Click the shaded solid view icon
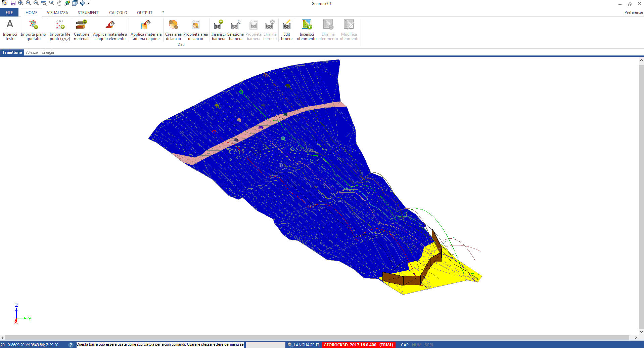 pos(82,3)
